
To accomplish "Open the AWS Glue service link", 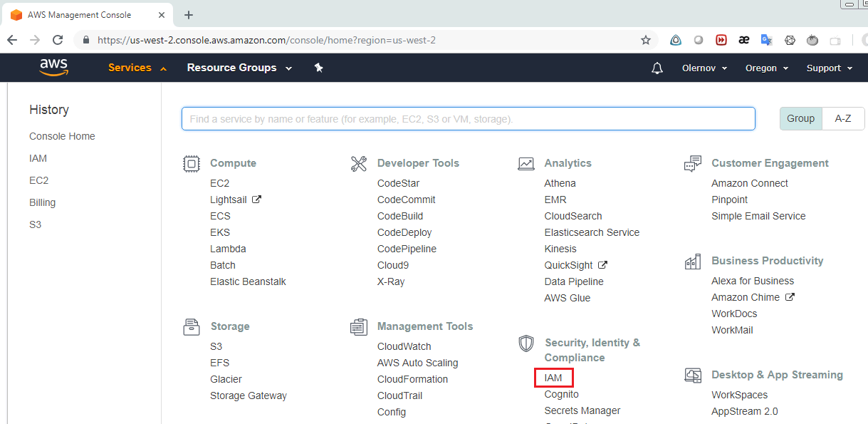I will click(x=568, y=298).
